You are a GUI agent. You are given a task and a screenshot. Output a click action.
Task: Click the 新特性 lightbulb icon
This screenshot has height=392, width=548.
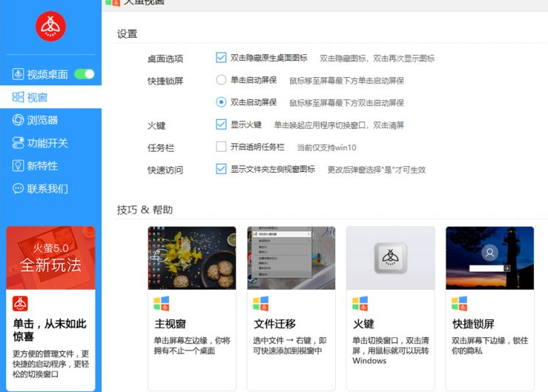19,166
